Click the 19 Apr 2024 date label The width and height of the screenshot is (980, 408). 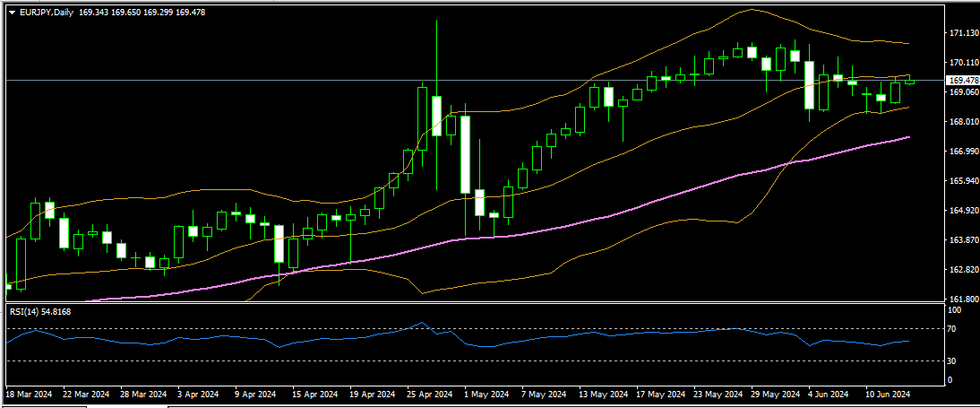372,395
